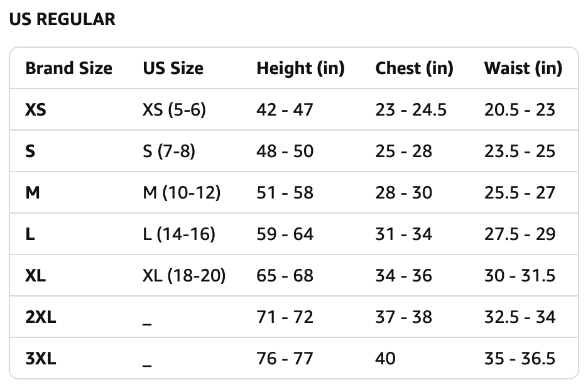This screenshot has height=387, width=588.
Task: Select the XS brand size row label
Action: click(36, 110)
